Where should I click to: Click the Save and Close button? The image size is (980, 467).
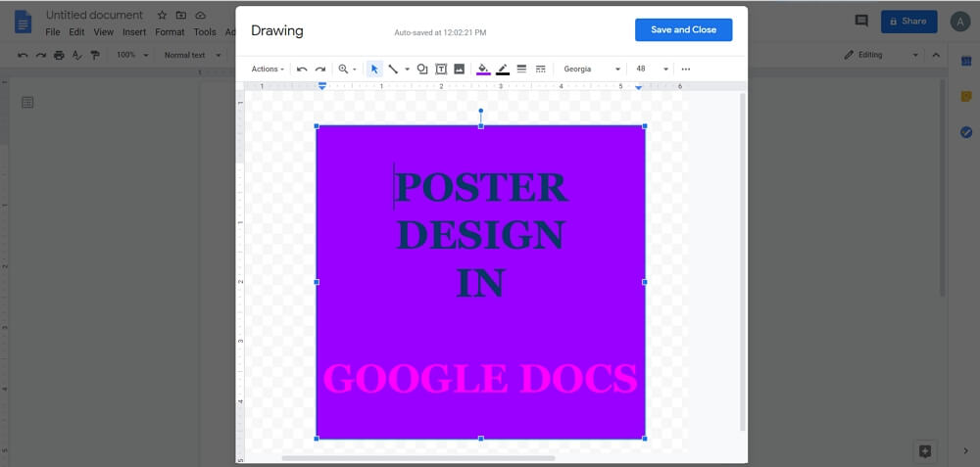point(683,30)
